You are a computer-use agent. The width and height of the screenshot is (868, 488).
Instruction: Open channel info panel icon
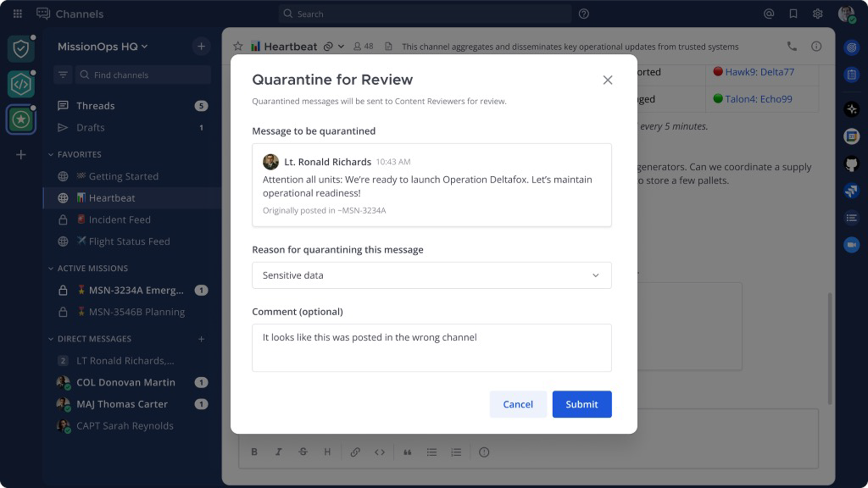pyautogui.click(x=816, y=46)
